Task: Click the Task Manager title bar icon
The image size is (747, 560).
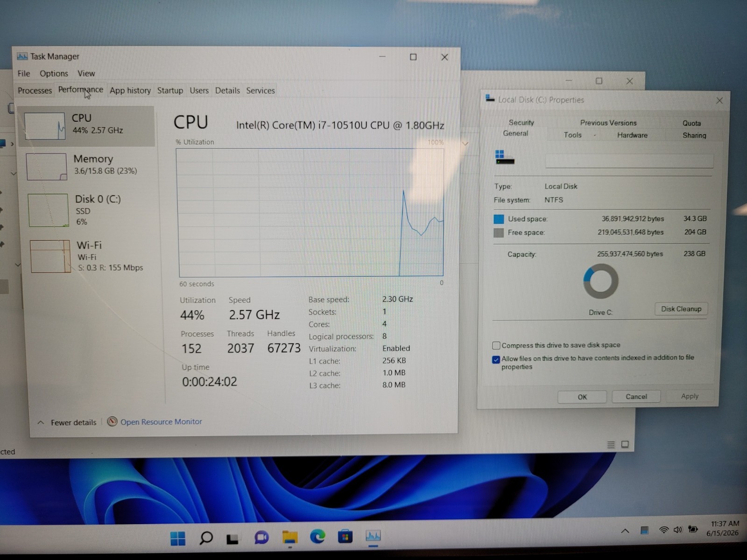Action: [22, 56]
